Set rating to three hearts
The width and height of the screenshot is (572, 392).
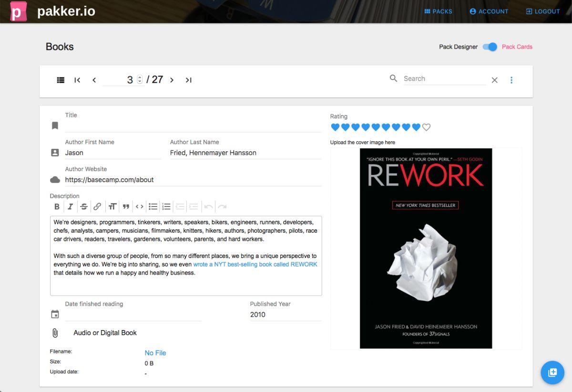click(356, 127)
